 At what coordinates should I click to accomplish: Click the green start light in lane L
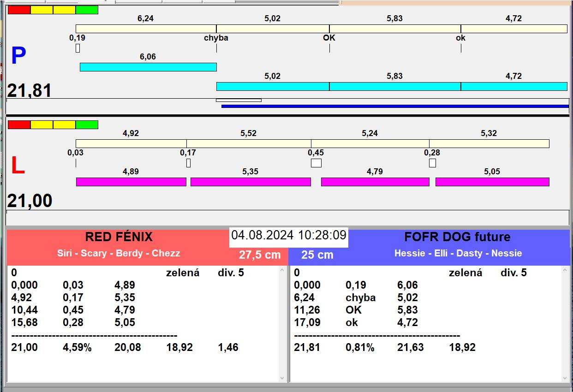point(87,125)
